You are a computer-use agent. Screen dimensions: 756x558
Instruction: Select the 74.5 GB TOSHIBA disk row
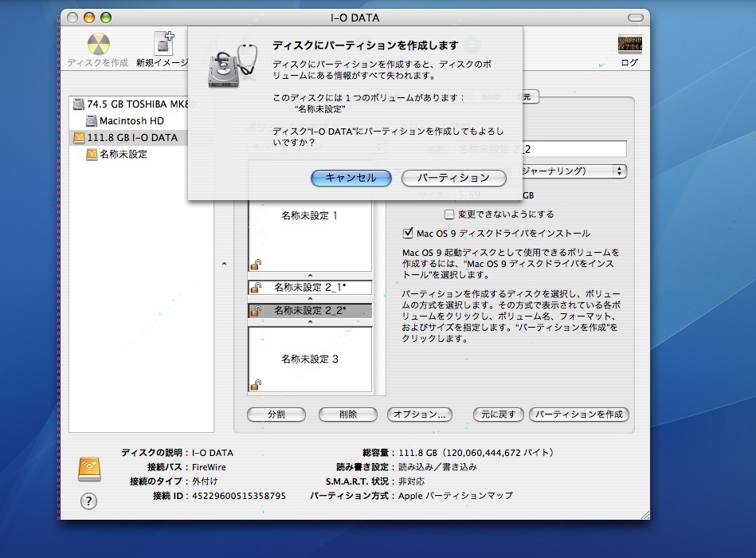pos(141,104)
